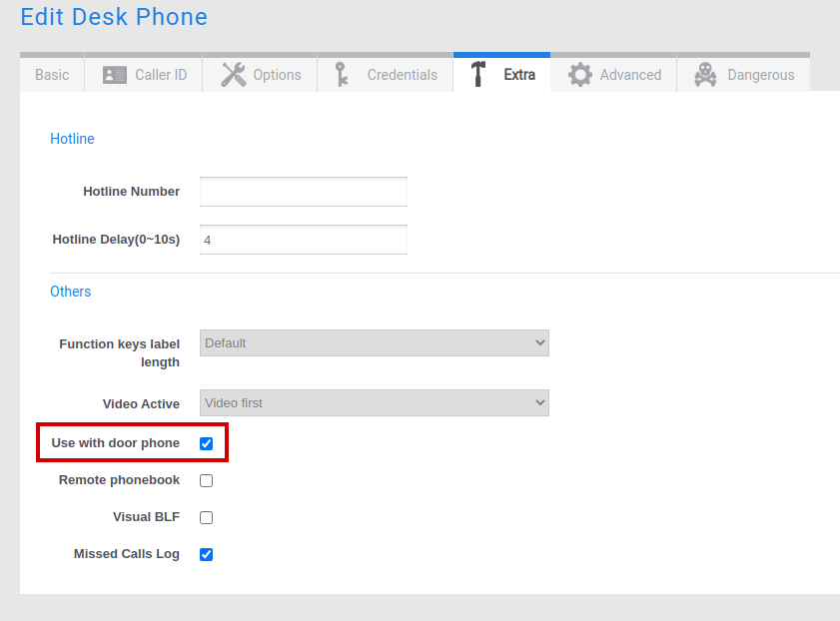
Task: Uncheck the Missed Calls Log option
Action: coord(207,554)
